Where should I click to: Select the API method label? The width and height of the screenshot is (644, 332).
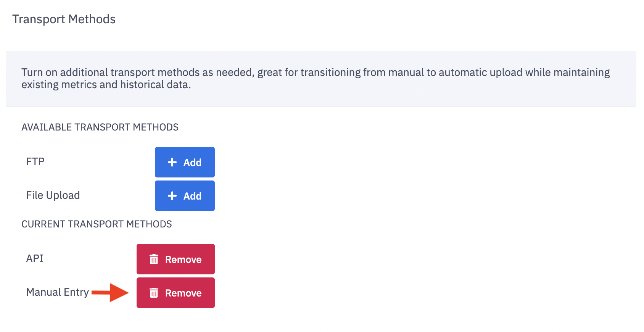[35, 259]
